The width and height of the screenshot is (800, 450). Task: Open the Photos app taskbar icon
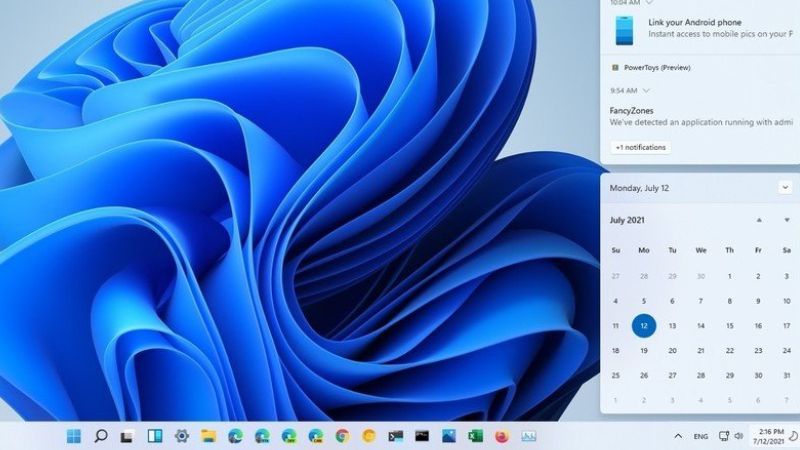pos(449,436)
